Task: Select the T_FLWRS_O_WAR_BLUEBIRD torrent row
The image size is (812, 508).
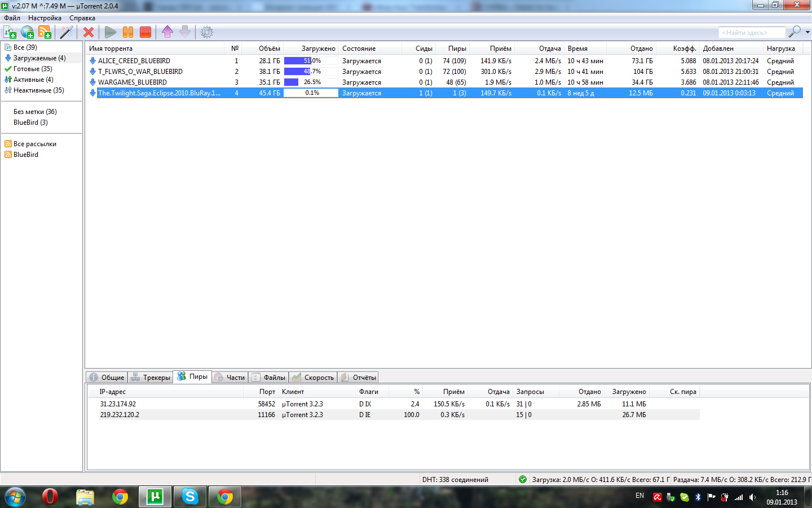Action: [444, 72]
